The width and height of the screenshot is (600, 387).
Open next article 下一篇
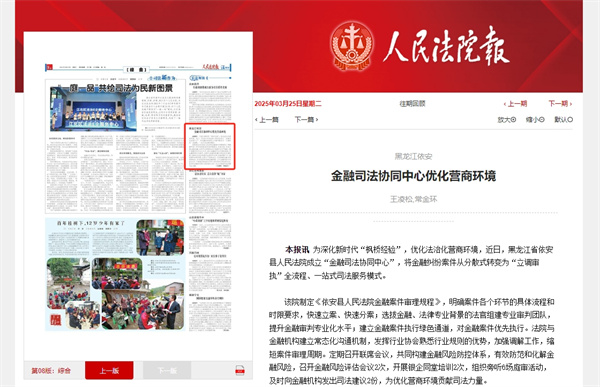(306, 119)
